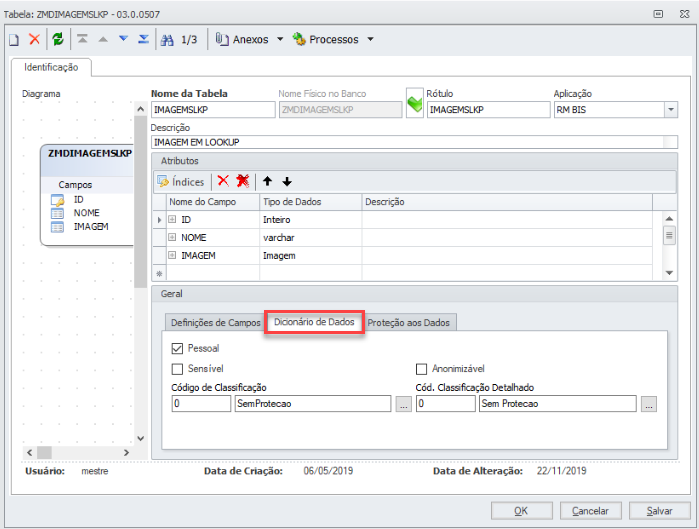Go to next record down arrow
The image size is (699, 529).
(123, 39)
